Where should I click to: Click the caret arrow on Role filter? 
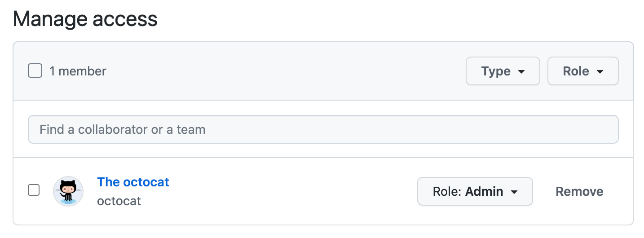[600, 72]
